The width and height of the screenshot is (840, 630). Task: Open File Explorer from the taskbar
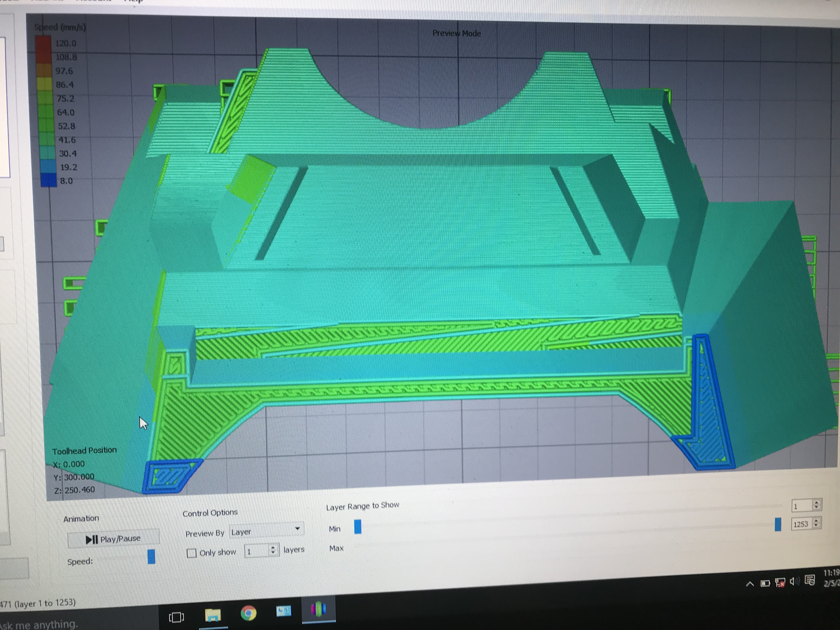click(213, 615)
